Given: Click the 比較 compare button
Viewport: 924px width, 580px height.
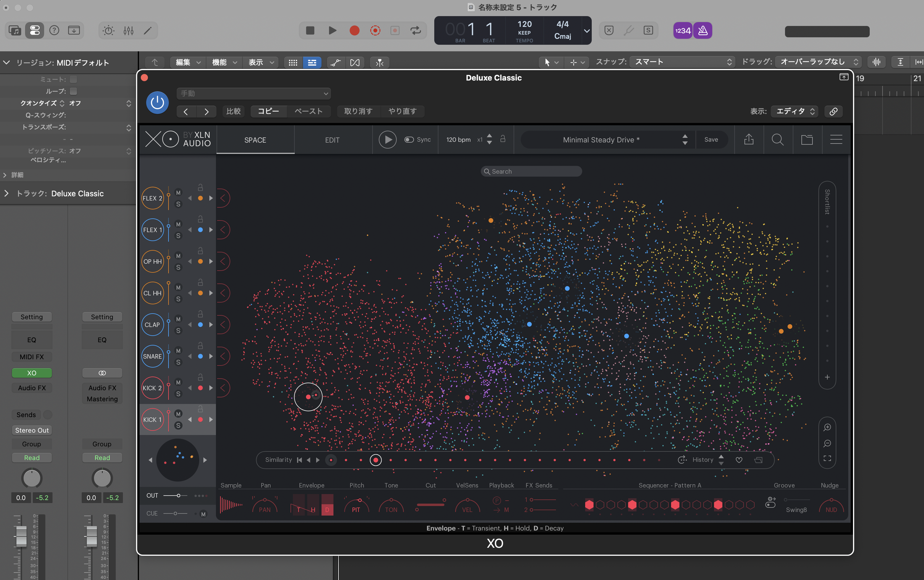Looking at the screenshot, I should coord(234,111).
